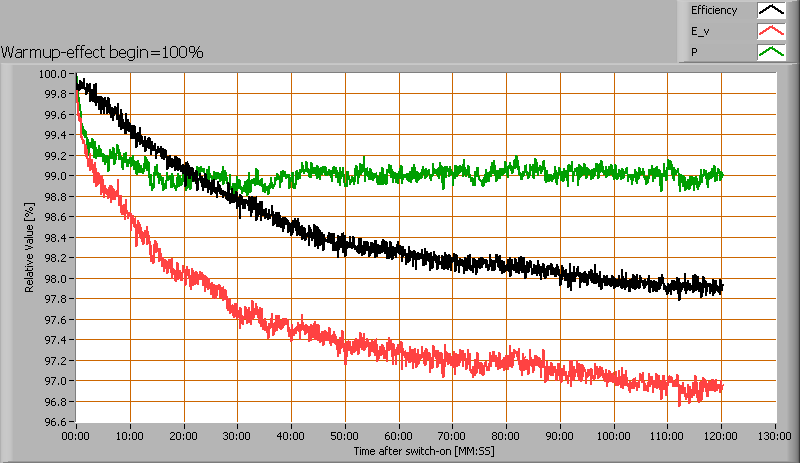This screenshot has width=800, height=463.
Task: Click the 98.0 Y-axis tick label
Action: point(54,279)
